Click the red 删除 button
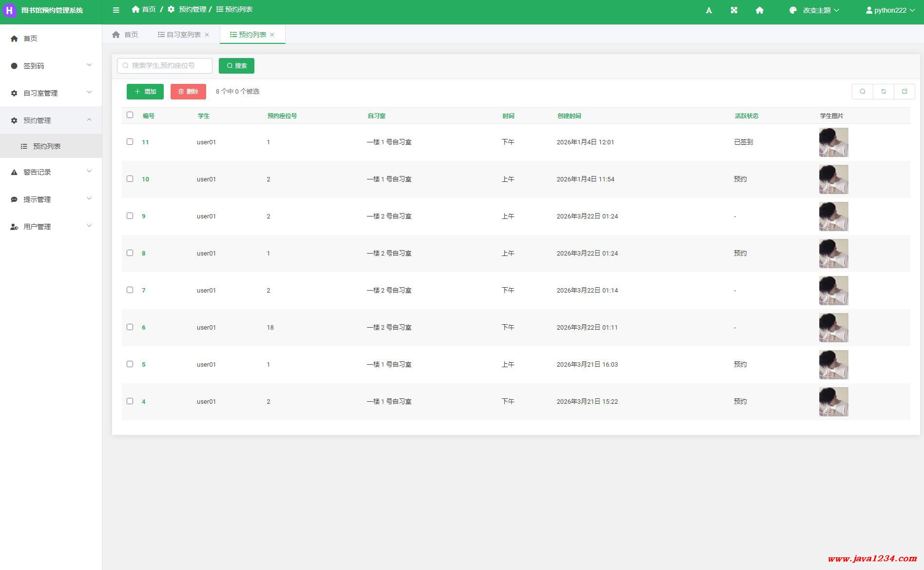Image resolution: width=924 pixels, height=570 pixels. click(188, 92)
